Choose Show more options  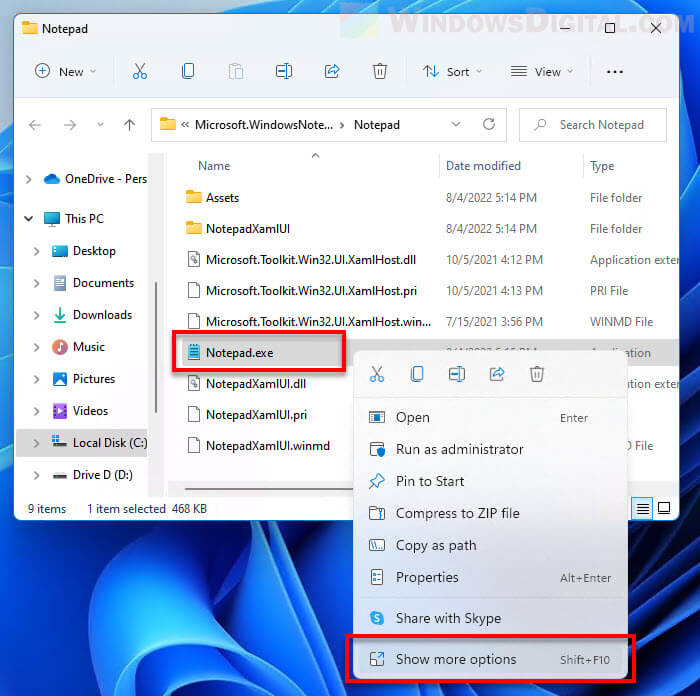(491, 659)
